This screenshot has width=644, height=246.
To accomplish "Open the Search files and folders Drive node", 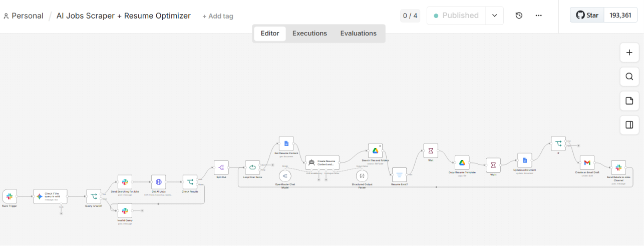I will click(375, 150).
